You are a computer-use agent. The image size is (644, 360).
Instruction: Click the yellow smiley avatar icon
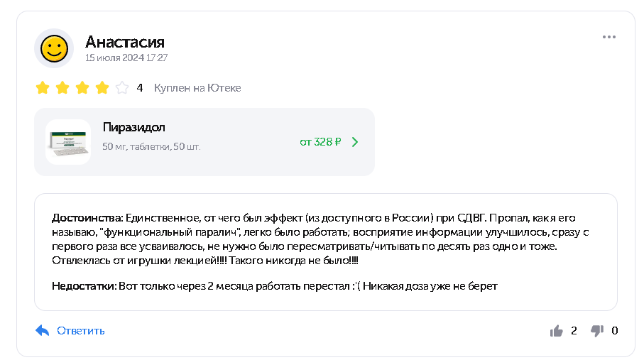(54, 48)
